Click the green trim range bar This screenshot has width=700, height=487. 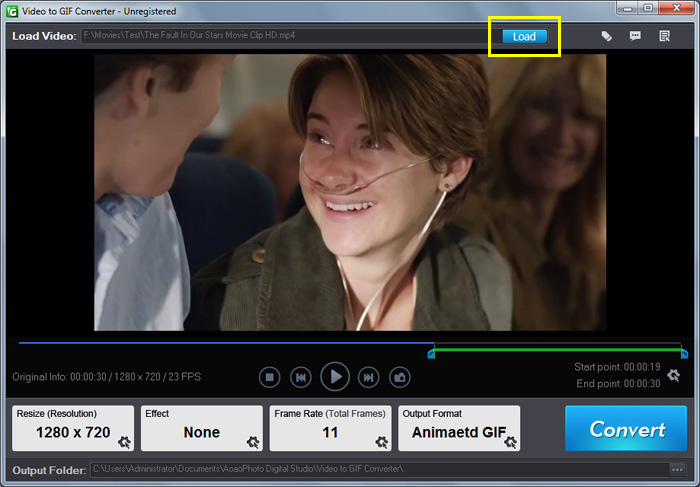click(x=558, y=350)
